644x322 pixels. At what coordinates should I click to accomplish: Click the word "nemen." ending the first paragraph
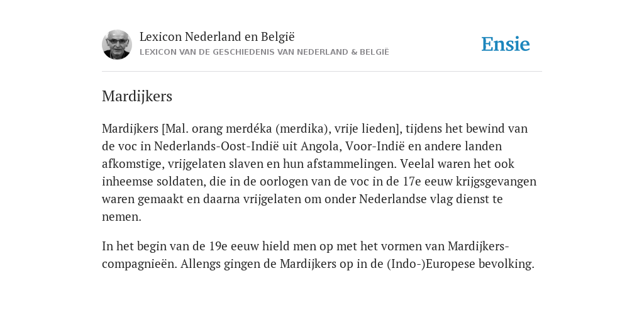121,217
